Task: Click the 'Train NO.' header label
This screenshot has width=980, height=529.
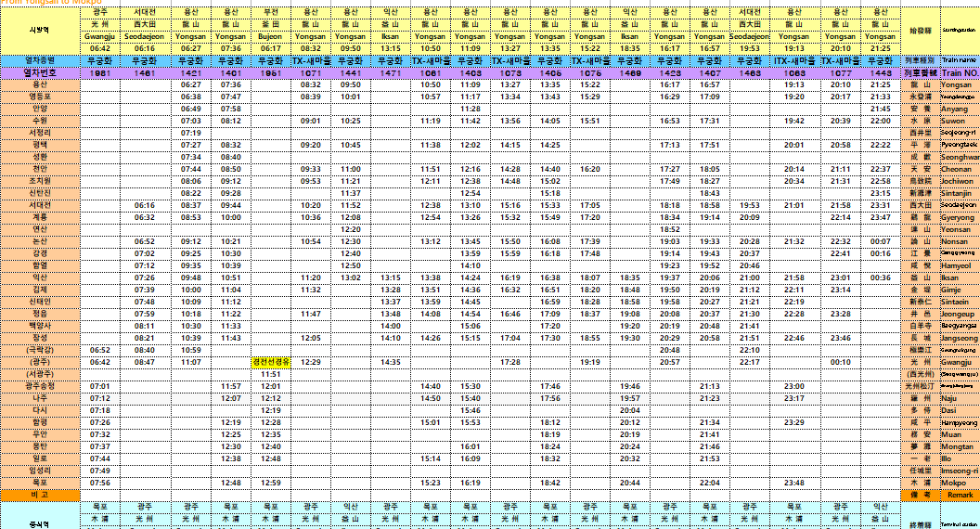Action: tap(960, 73)
